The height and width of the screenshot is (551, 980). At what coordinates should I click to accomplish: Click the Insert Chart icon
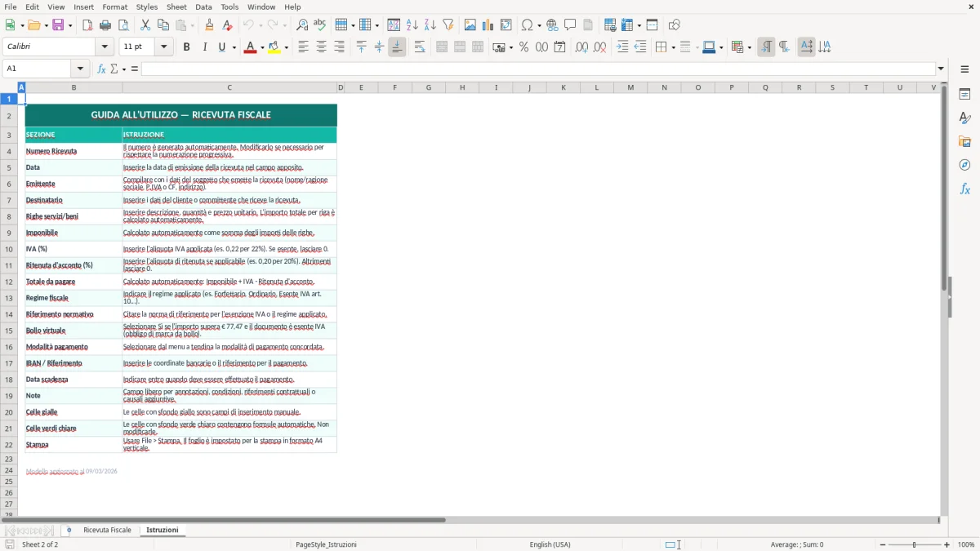[488, 25]
